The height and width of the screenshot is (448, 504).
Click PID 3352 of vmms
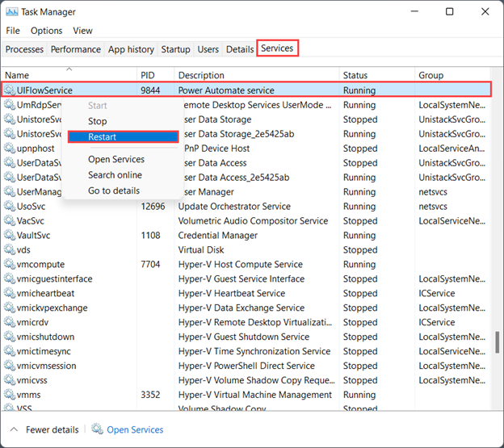coord(150,395)
